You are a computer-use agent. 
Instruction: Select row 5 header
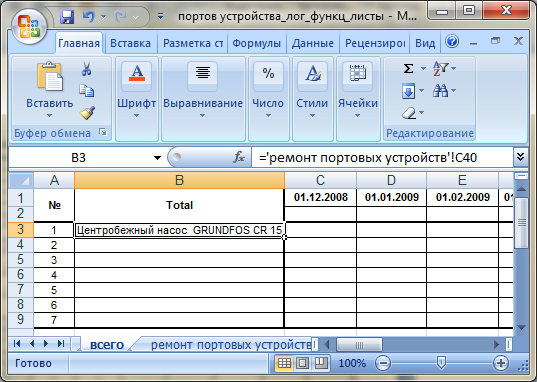(21, 259)
